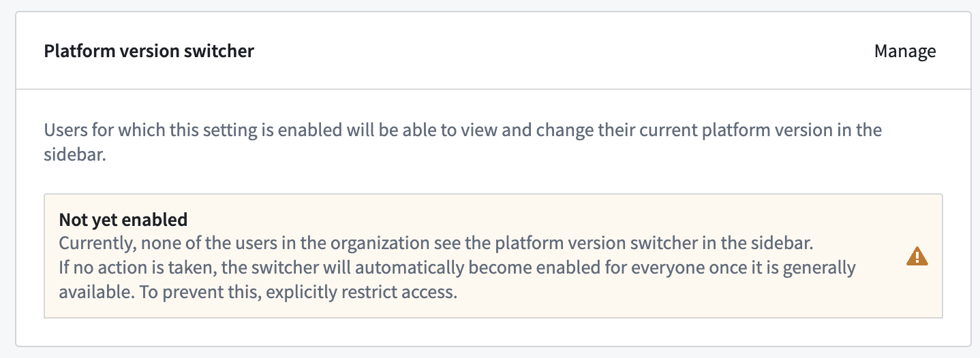980x358 pixels.
Task: Click the orange warning triangle icon
Action: click(x=917, y=257)
